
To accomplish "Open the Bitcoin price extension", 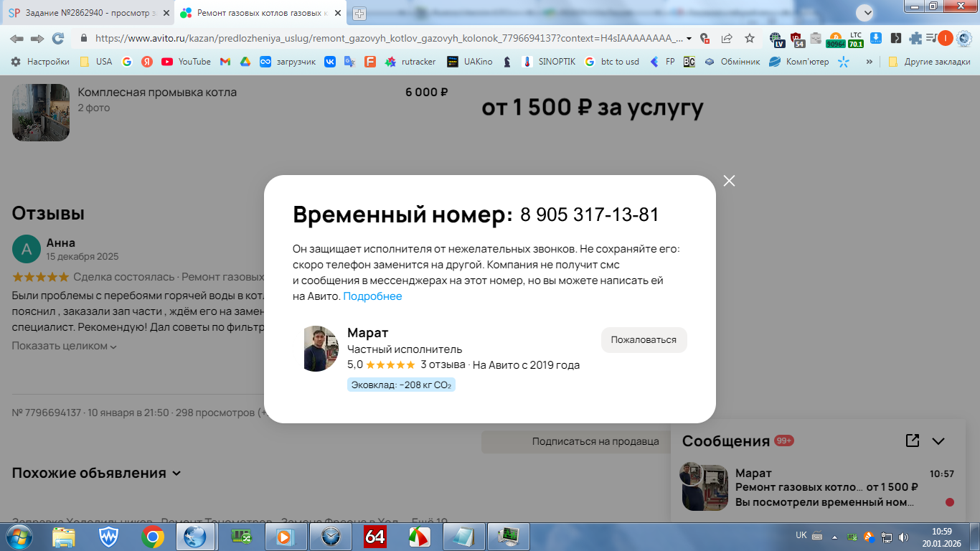I will coord(835,39).
